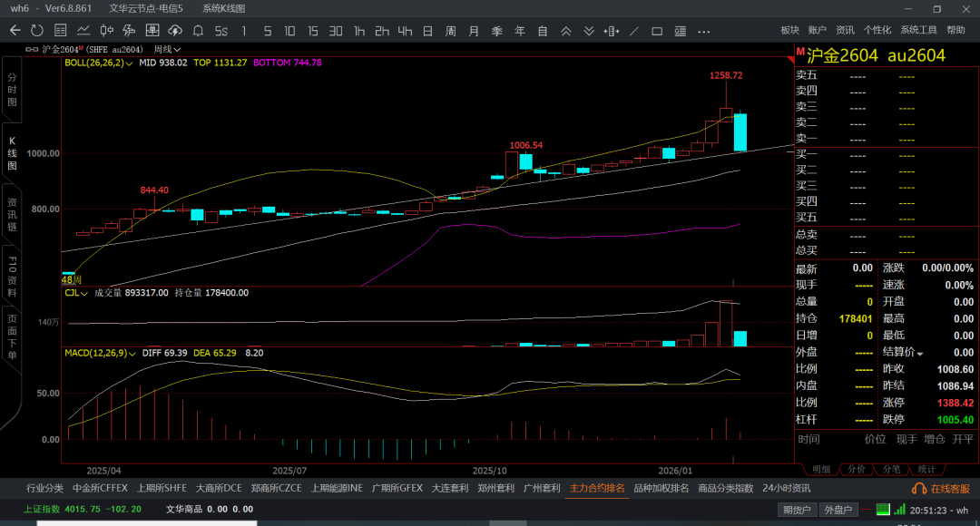Open the 行业分类 bottom tab

(x=45, y=488)
